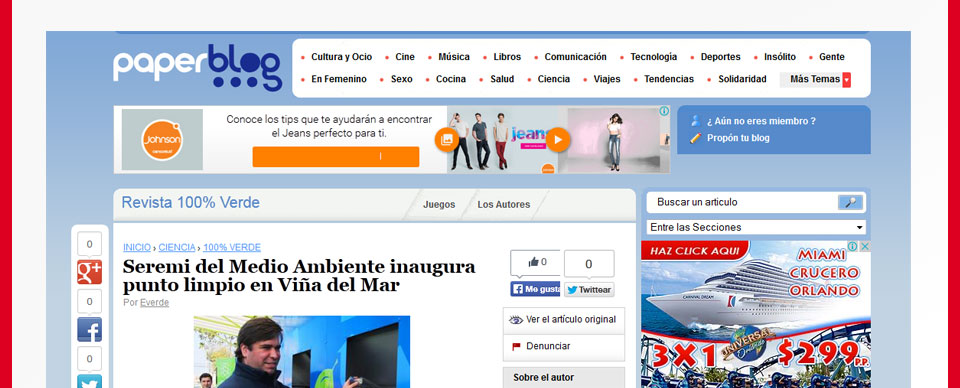The image size is (960, 388).
Task: Click the thumbs-up like counter
Action: (535, 263)
